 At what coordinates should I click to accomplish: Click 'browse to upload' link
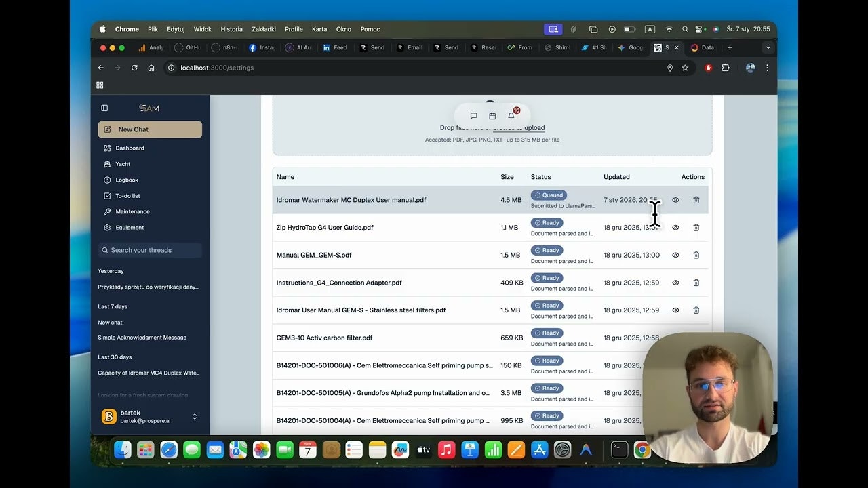[x=519, y=128]
